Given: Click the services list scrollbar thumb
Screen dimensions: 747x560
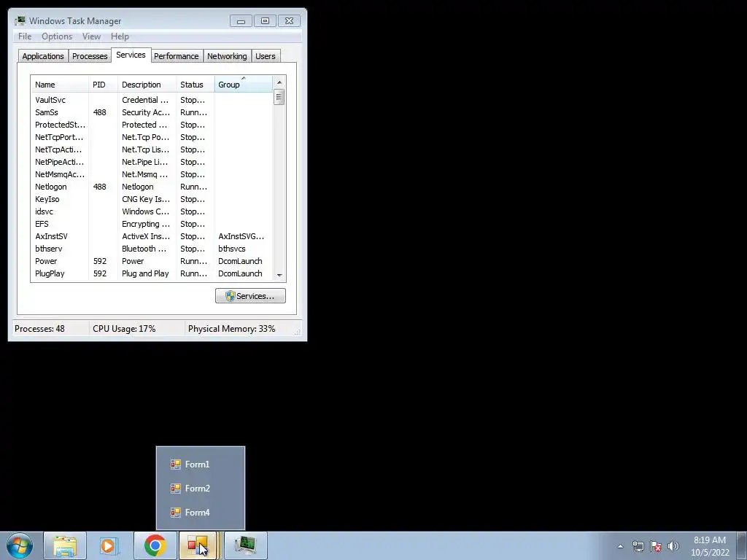Looking at the screenshot, I should point(279,97).
